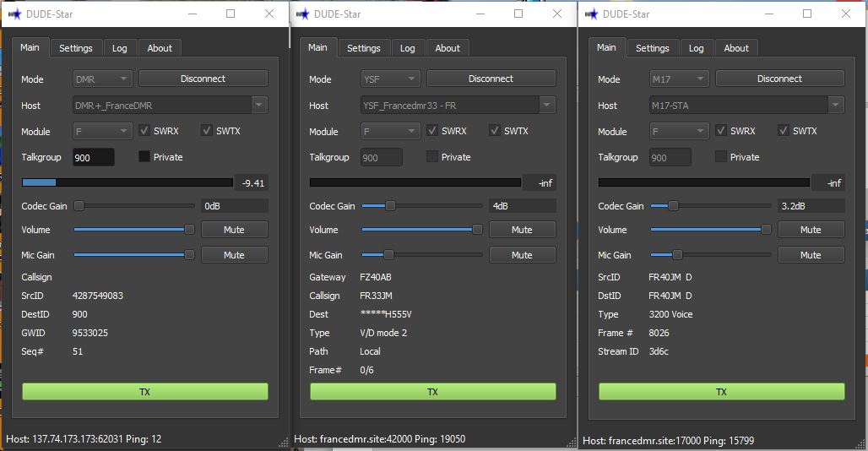Click Codec Gain slider handle in M17 window

673,206
